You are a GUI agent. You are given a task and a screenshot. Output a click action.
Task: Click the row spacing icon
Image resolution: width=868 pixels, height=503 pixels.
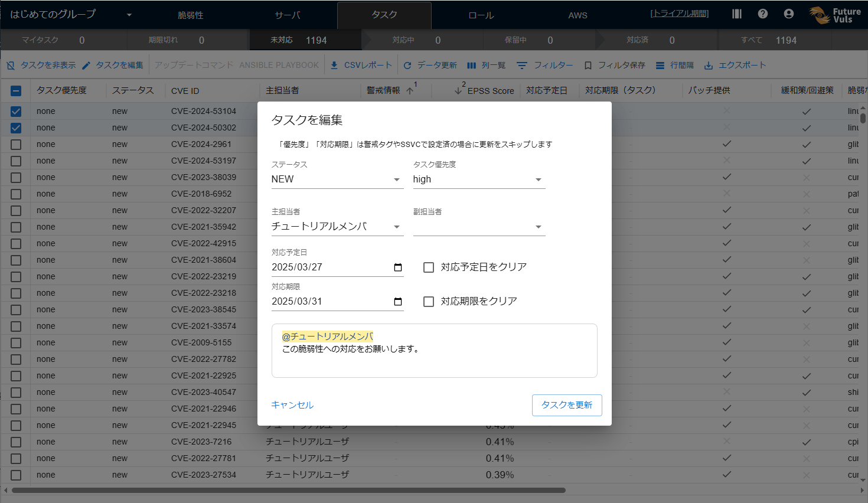660,66
